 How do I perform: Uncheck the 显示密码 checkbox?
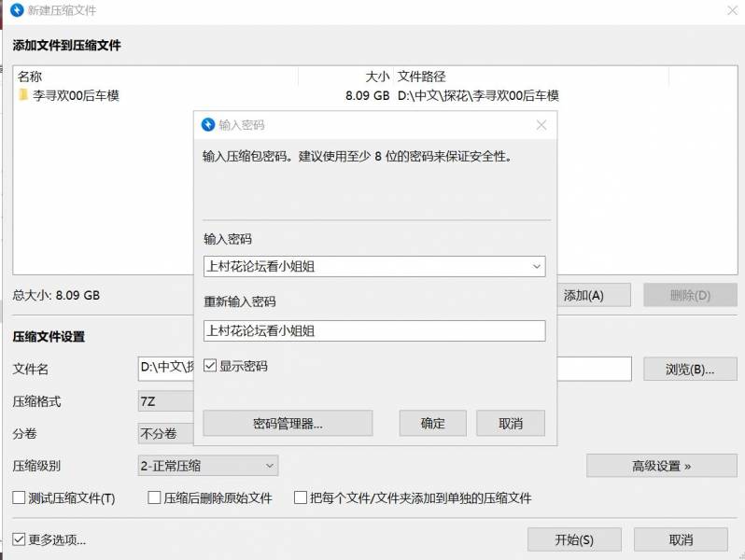(x=210, y=366)
